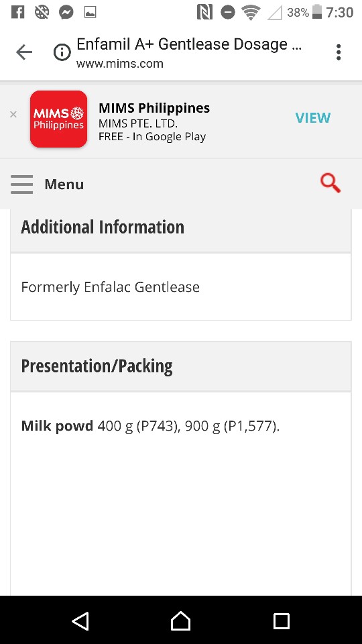362x644 pixels.
Task: Tap the browser back arrow
Action: tap(24, 52)
